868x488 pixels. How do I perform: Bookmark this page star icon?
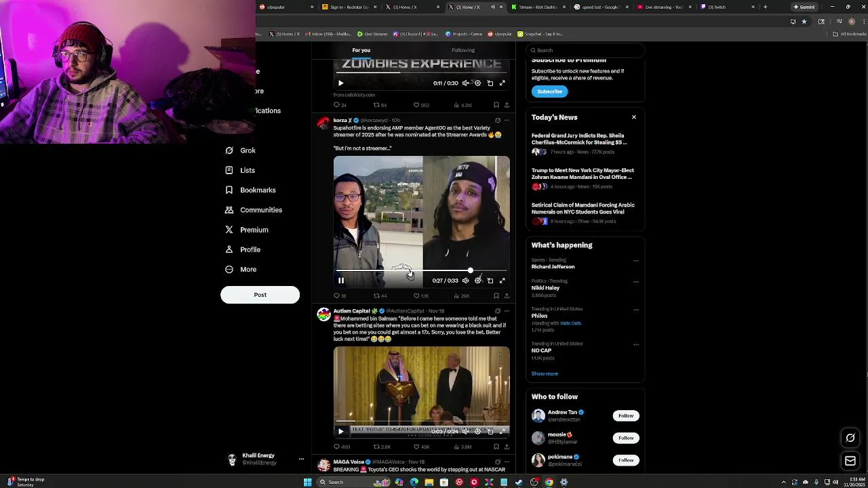click(x=804, y=21)
